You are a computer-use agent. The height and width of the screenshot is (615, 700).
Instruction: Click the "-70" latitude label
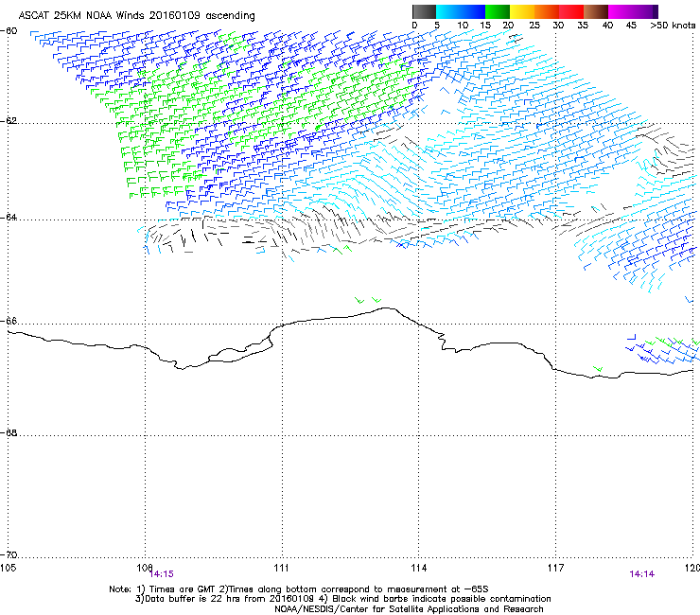pyautogui.click(x=9, y=554)
